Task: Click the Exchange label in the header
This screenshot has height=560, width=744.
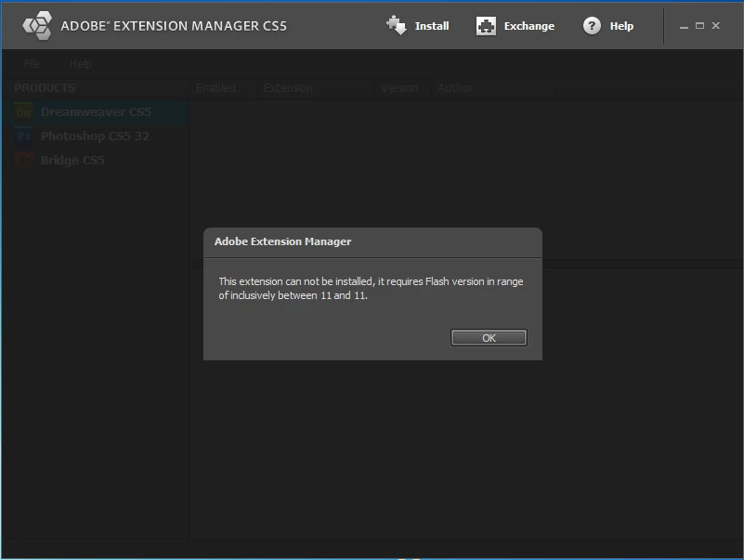Action: click(529, 26)
